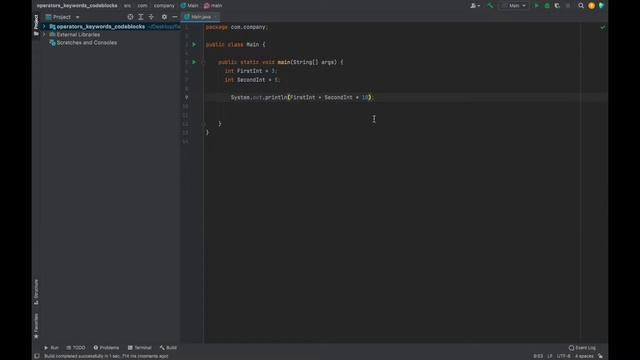
Task: Toggle tool window bars status corner icon
Action: coord(37,356)
